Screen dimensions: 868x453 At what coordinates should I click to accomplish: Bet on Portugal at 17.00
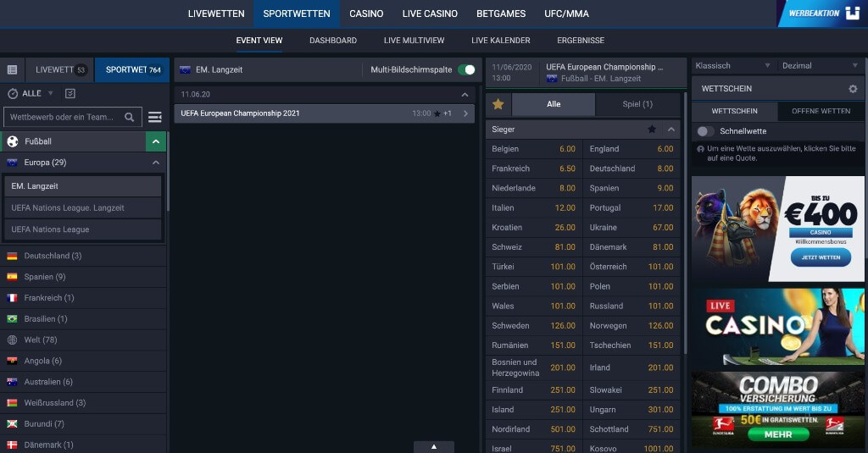tap(631, 208)
